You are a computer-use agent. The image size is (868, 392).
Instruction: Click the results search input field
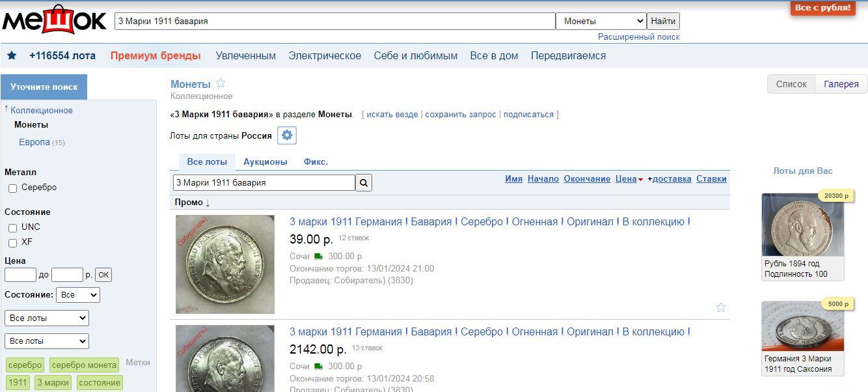pos(264,182)
